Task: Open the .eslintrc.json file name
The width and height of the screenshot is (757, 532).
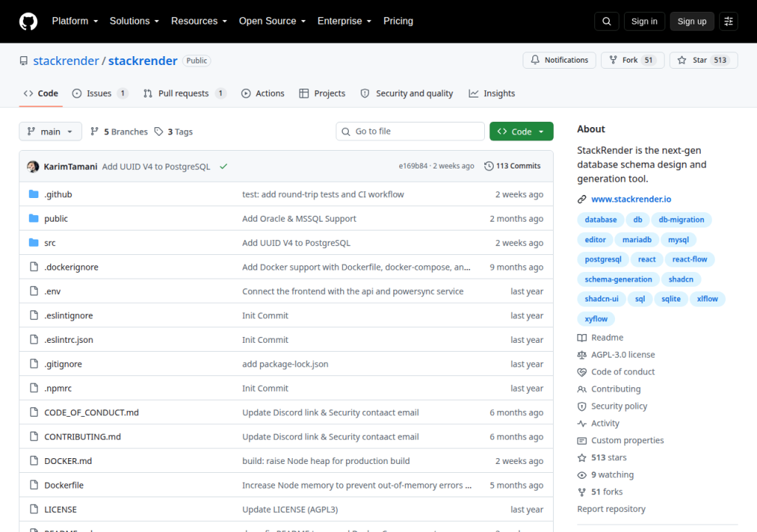Action: tap(69, 340)
